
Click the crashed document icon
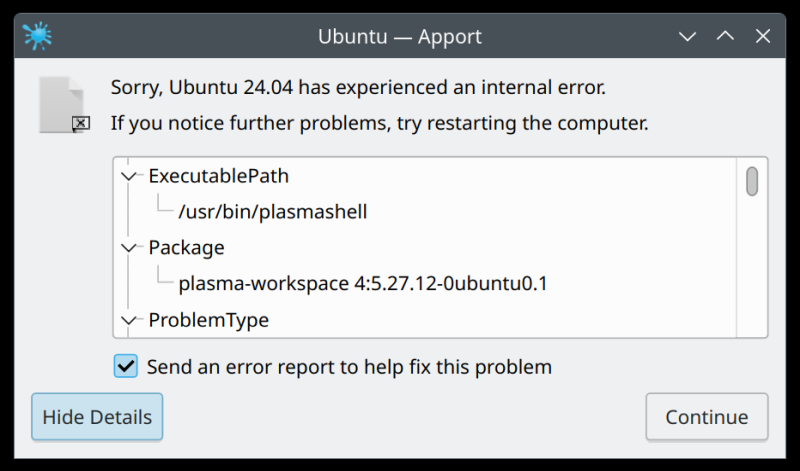point(64,105)
